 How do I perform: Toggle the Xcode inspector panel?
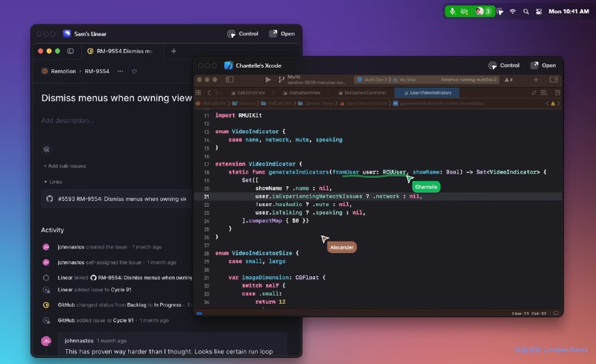[x=554, y=80]
